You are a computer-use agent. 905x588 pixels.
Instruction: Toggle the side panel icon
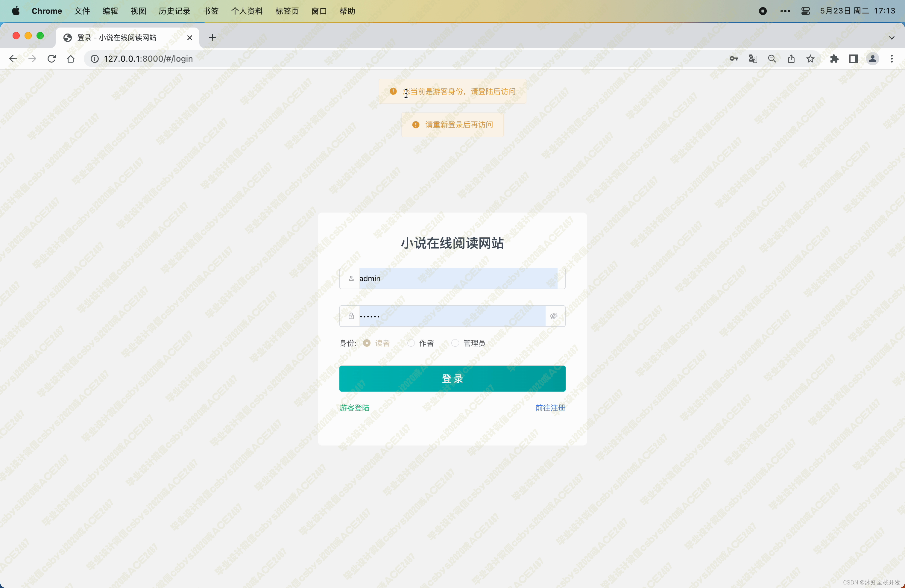coord(853,59)
